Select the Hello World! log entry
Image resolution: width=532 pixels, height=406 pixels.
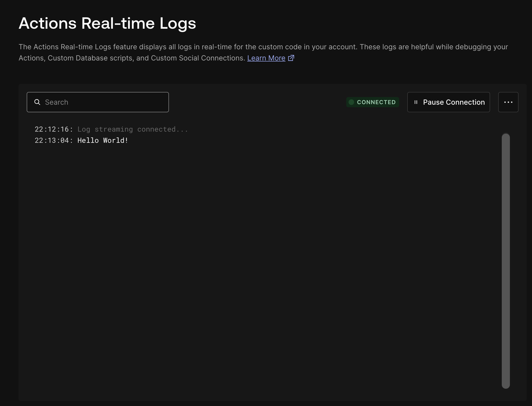coord(103,140)
